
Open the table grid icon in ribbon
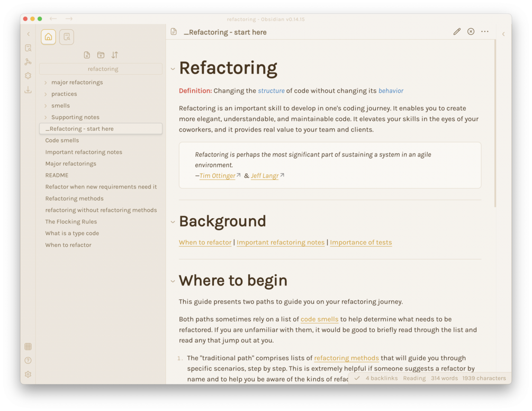pos(28,346)
